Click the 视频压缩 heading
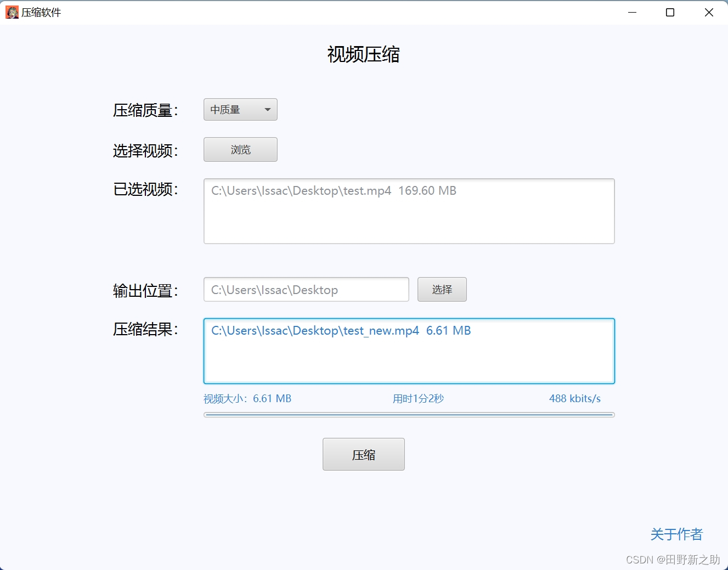 (x=364, y=54)
